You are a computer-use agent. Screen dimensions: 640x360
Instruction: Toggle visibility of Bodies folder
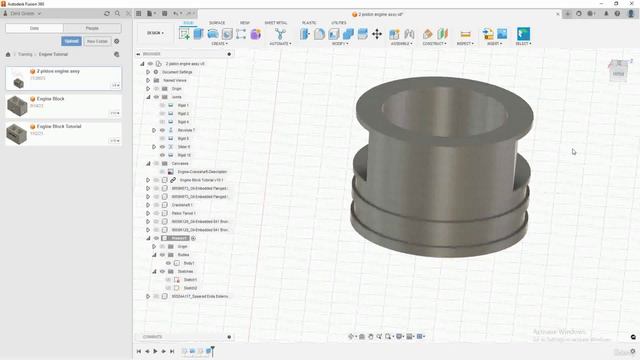(x=162, y=255)
